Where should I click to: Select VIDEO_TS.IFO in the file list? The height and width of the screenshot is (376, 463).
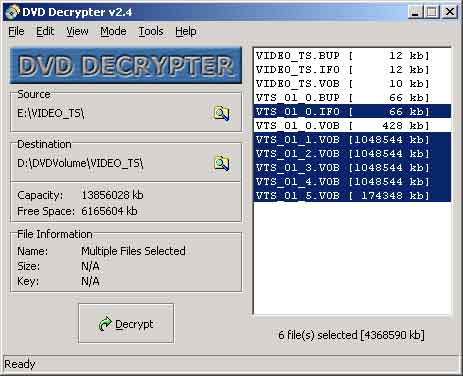point(352,70)
